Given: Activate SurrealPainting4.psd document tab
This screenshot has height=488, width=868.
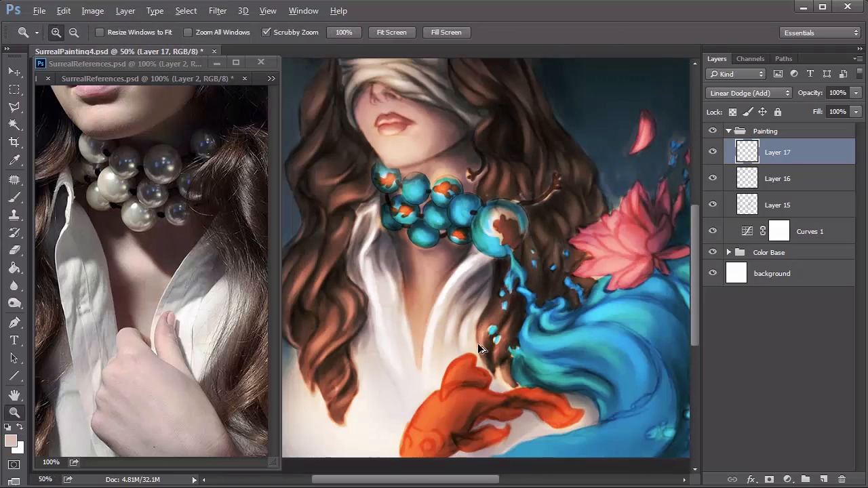Looking at the screenshot, I should tap(119, 52).
